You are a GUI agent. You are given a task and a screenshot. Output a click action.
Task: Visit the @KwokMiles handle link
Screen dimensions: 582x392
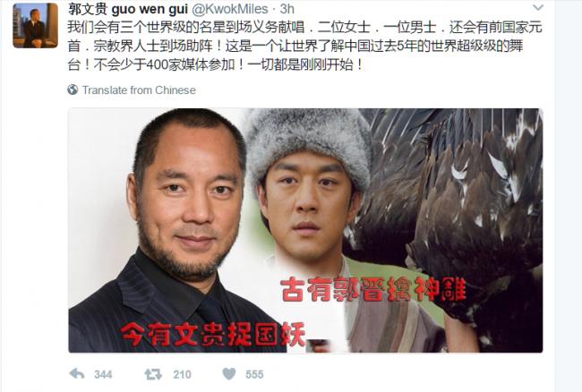[x=230, y=9]
